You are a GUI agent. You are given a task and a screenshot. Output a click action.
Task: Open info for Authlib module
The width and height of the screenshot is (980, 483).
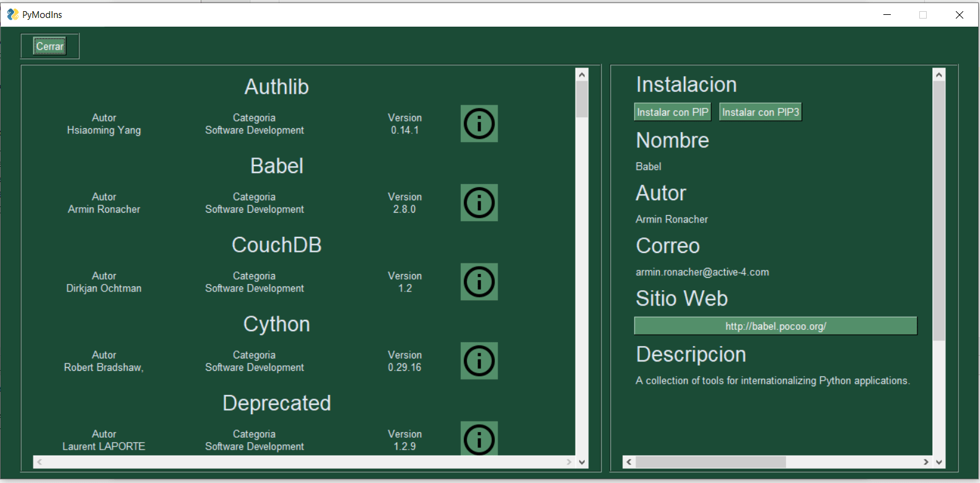click(x=479, y=123)
